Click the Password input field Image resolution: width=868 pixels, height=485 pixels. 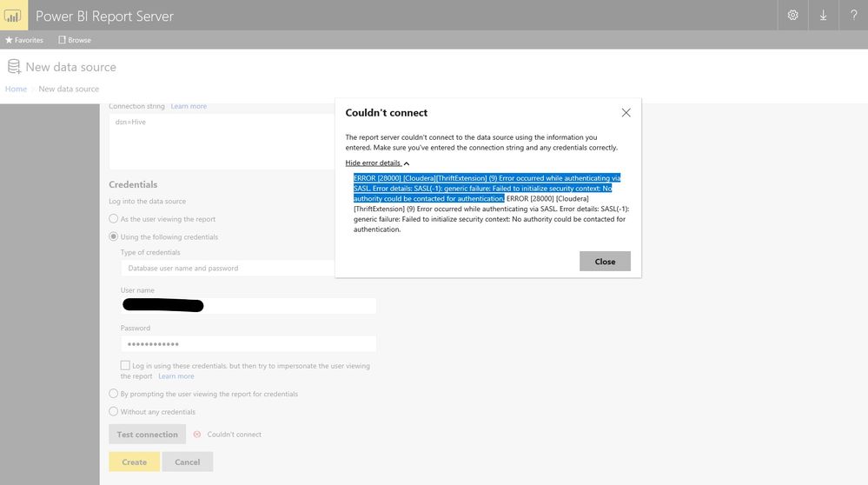point(248,344)
